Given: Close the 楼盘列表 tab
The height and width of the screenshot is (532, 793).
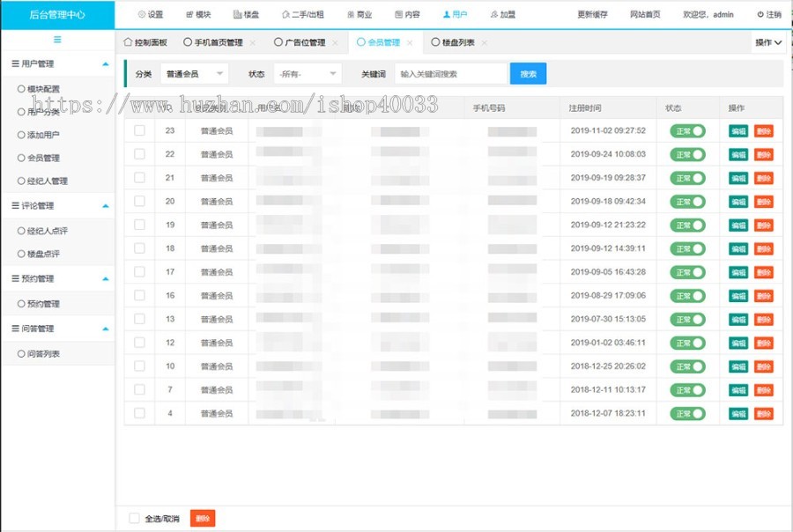Looking at the screenshot, I should point(484,43).
